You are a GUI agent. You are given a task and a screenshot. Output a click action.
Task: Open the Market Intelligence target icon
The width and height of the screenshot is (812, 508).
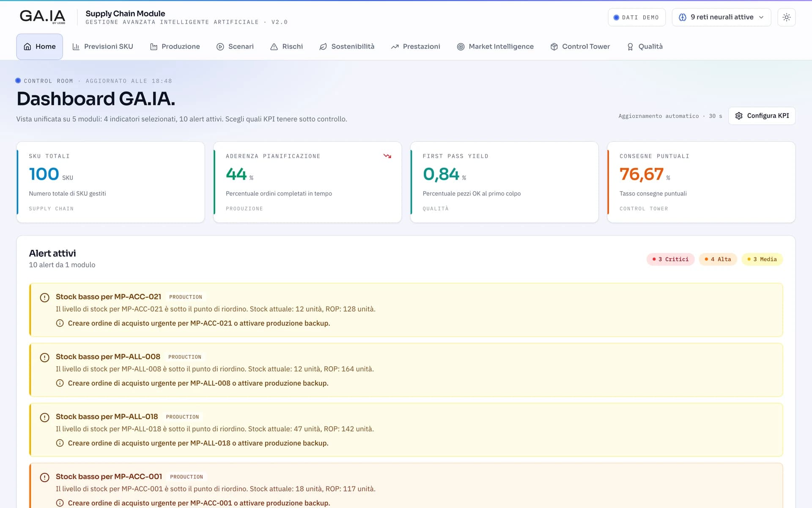coord(461,47)
